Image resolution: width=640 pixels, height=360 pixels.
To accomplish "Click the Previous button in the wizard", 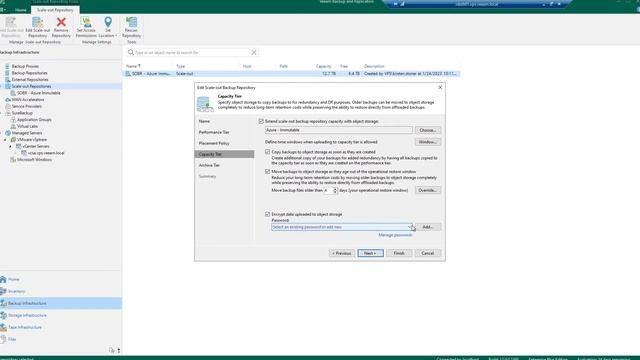I will tap(342, 253).
